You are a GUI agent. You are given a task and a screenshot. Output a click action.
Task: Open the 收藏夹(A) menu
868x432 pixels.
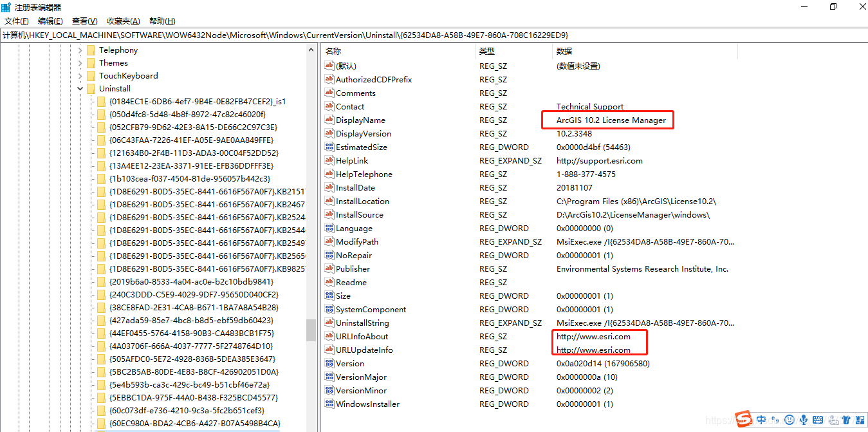(123, 21)
